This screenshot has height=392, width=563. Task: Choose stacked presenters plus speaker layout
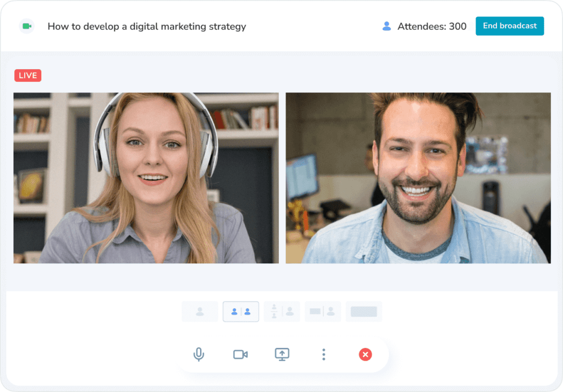coord(282,312)
